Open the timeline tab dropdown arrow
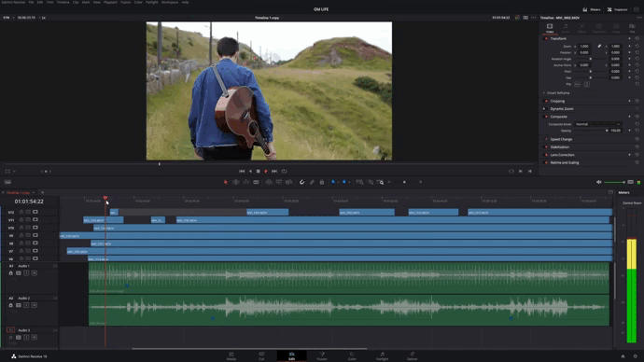The width and height of the screenshot is (644, 362). 34,192
